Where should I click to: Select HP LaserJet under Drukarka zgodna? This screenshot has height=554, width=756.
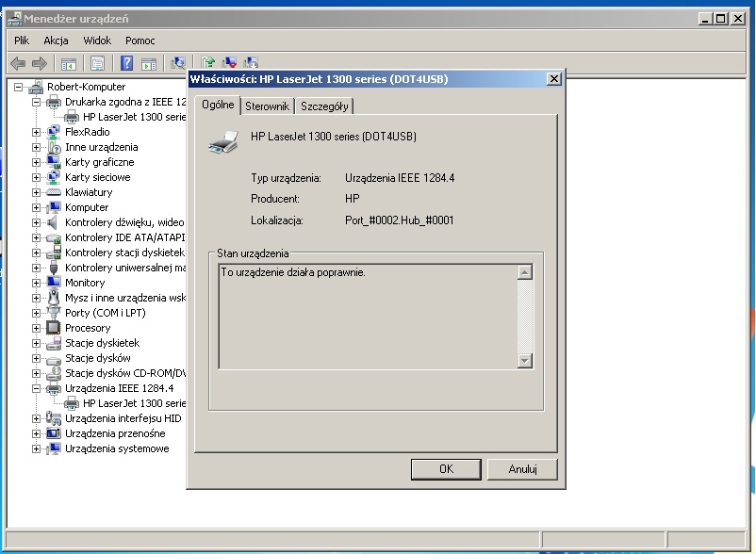click(134, 117)
